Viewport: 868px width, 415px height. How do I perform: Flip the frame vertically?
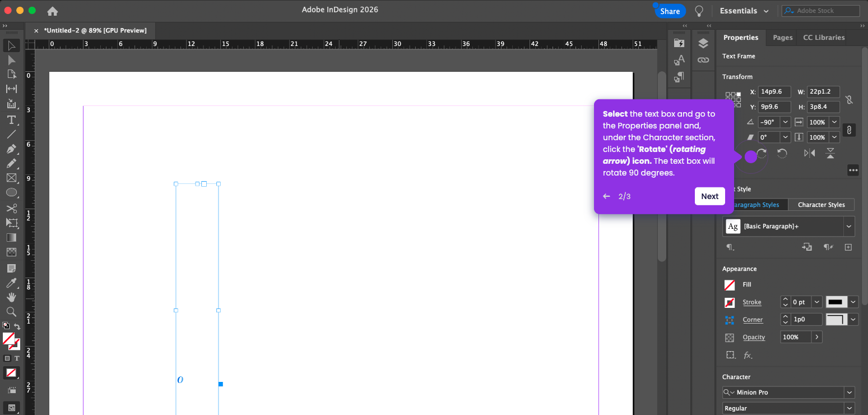click(830, 153)
